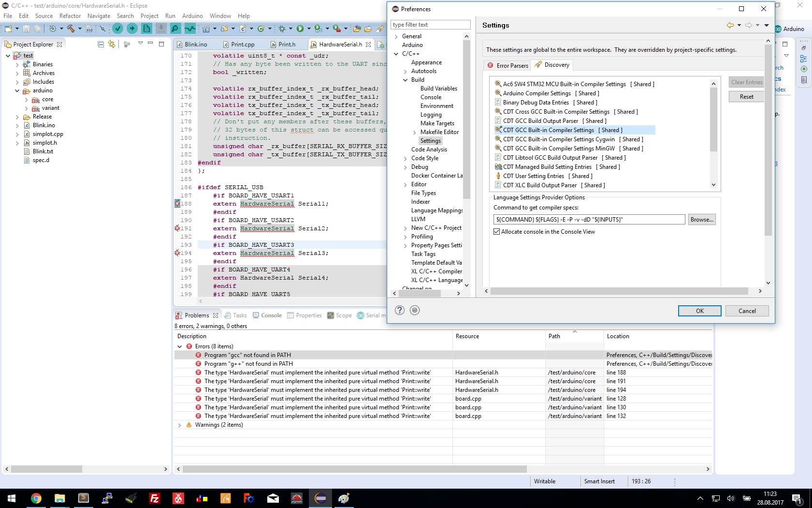Click the build configuration gear icon
The image size is (812, 508).
pos(53,29)
